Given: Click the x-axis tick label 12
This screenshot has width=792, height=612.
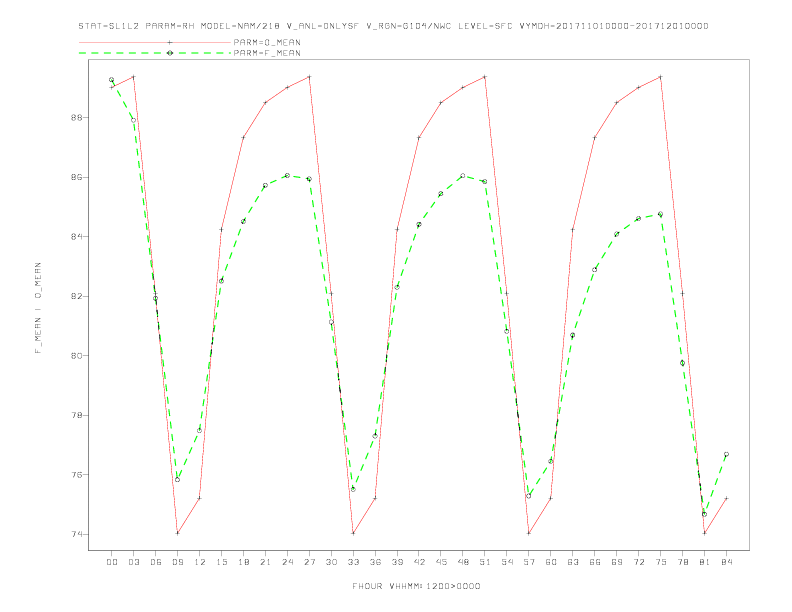Looking at the screenshot, I should point(200,562).
